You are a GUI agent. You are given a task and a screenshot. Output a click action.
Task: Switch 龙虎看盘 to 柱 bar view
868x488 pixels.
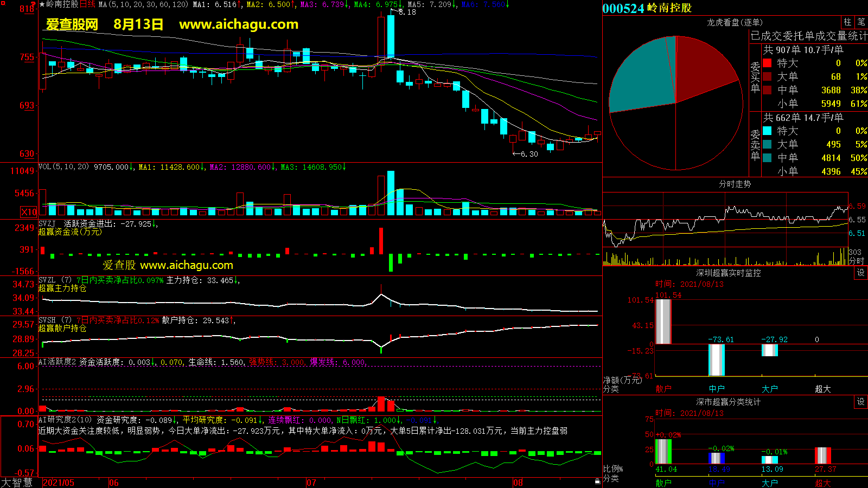point(847,22)
